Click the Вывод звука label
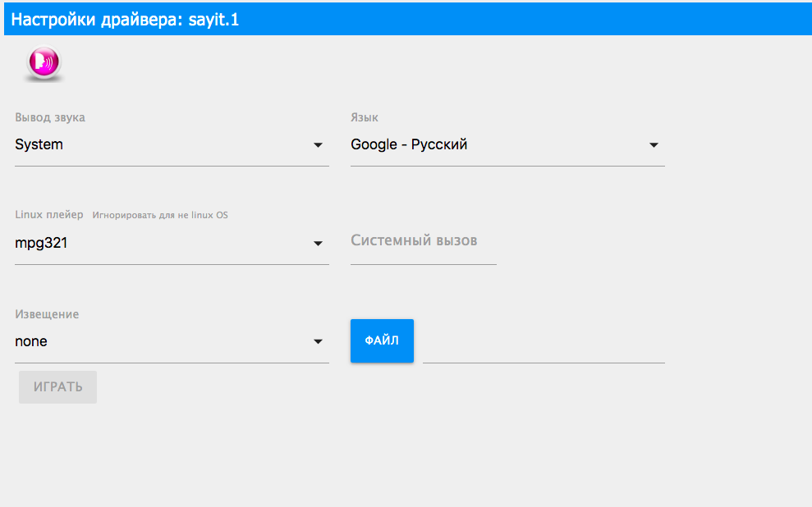The width and height of the screenshot is (812, 507). click(50, 117)
